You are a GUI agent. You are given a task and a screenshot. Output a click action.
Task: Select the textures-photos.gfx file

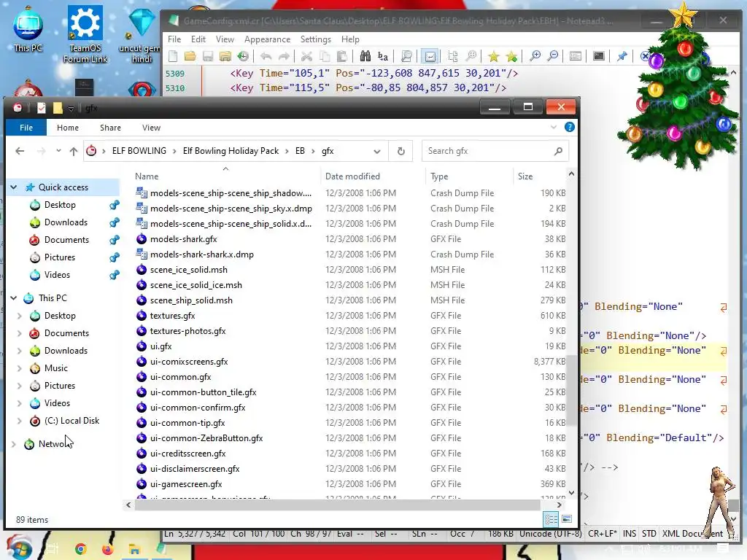point(187,331)
